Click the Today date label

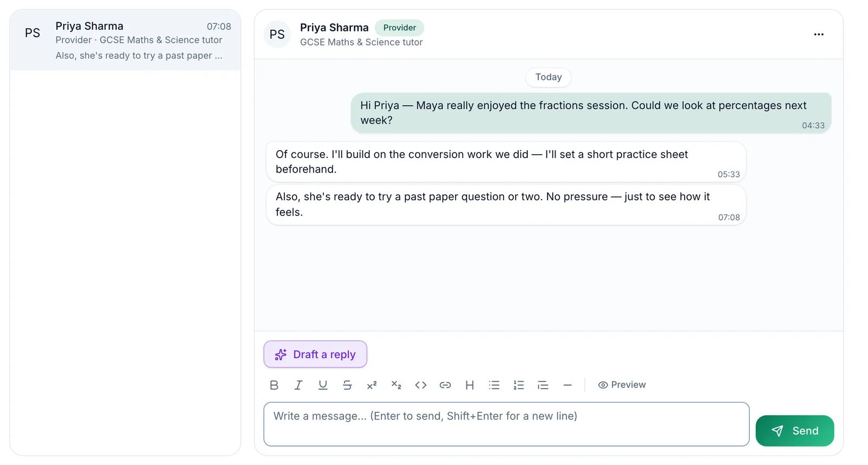tap(548, 77)
